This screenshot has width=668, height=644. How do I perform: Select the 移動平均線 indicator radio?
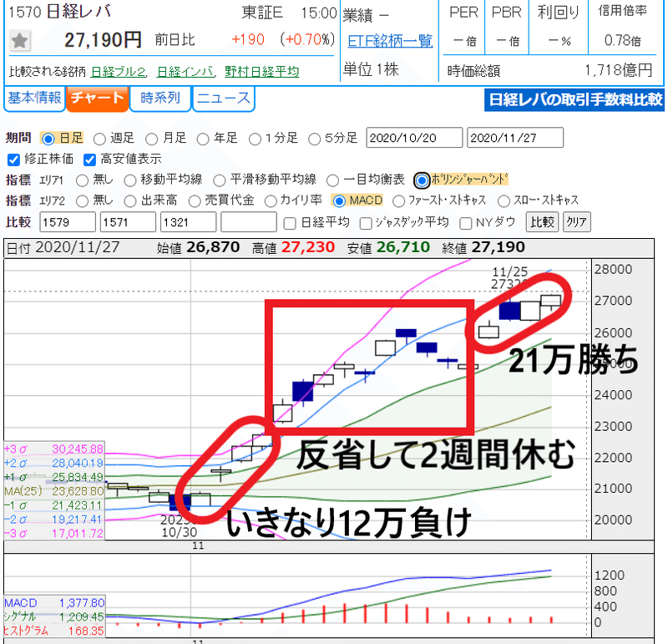pyautogui.click(x=130, y=180)
